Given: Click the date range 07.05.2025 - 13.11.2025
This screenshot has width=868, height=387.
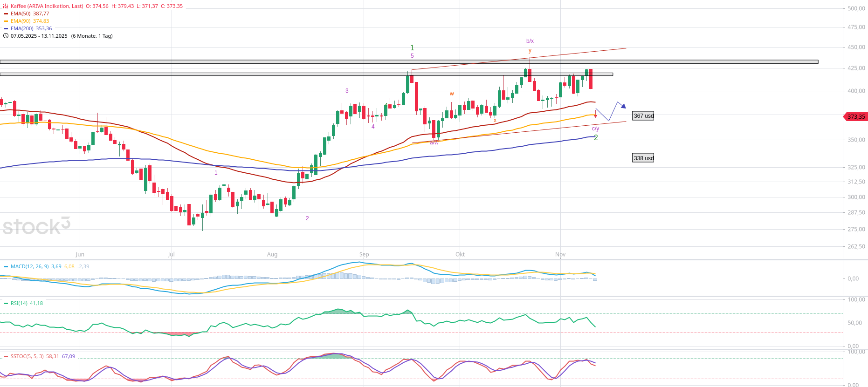Looking at the screenshot, I should point(39,36).
